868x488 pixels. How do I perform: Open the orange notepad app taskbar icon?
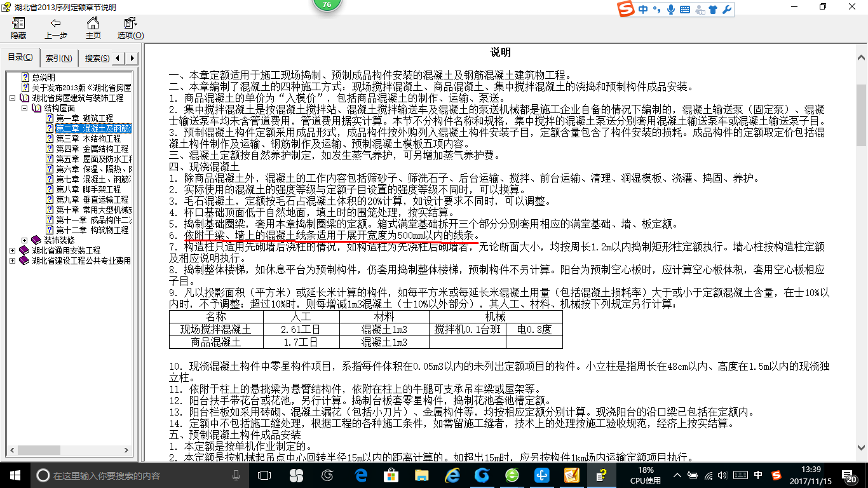coord(572,475)
